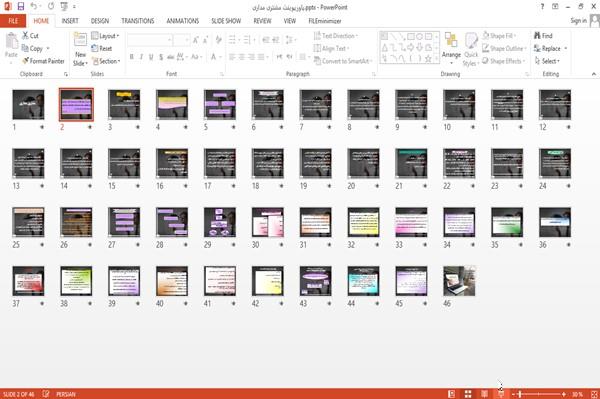Click the 30% zoom level button
Image resolution: width=600 pixels, height=399 pixels.
[577, 394]
